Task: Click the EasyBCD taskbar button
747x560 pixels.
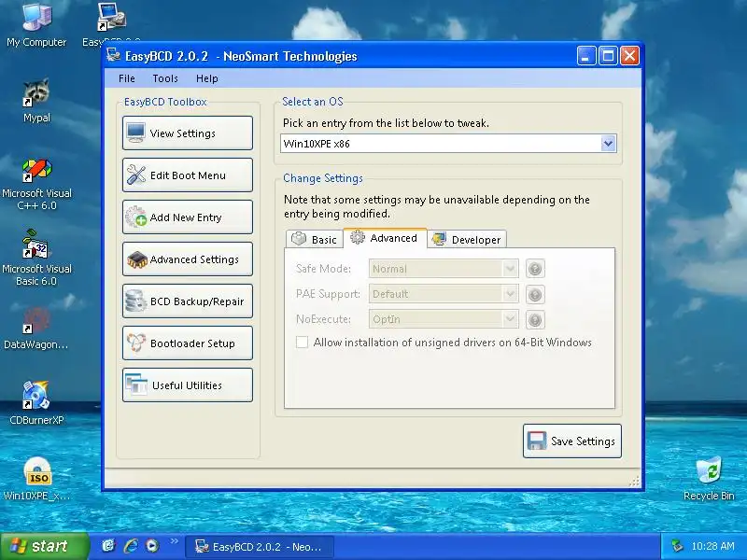Action: 259,547
